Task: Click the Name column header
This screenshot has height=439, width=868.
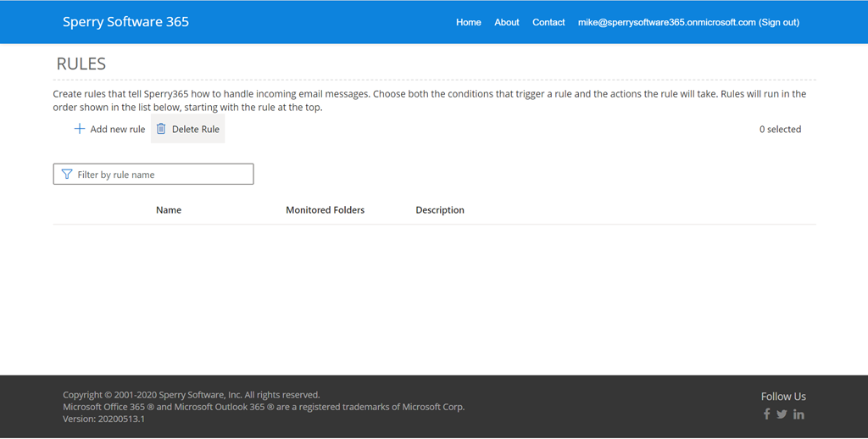Action: pos(169,210)
